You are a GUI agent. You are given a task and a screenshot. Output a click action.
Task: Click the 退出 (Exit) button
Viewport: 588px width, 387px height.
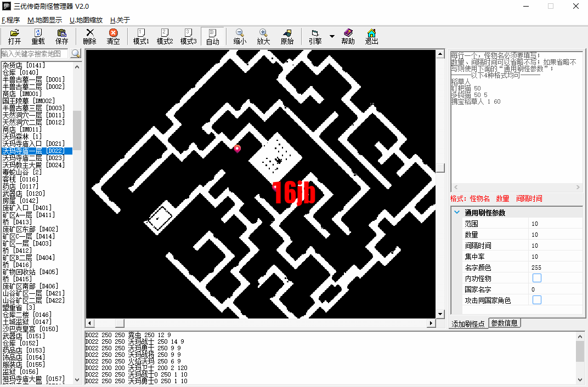(x=371, y=37)
